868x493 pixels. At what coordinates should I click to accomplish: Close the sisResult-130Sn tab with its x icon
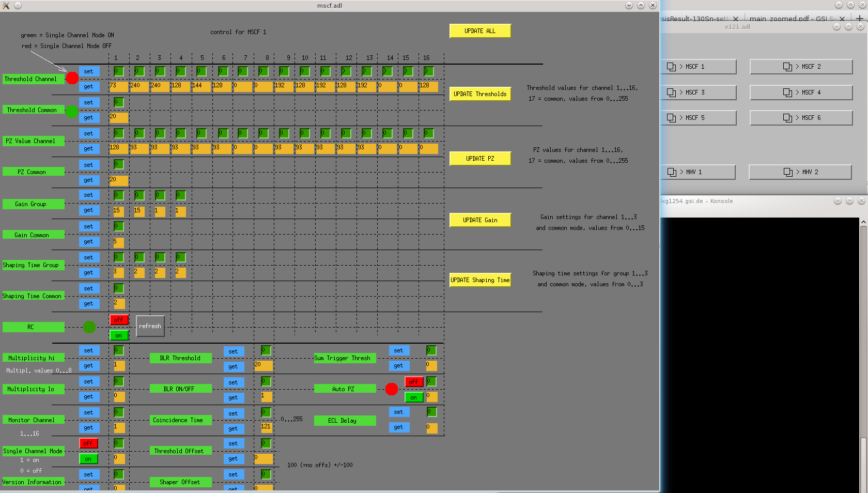pyautogui.click(x=736, y=19)
